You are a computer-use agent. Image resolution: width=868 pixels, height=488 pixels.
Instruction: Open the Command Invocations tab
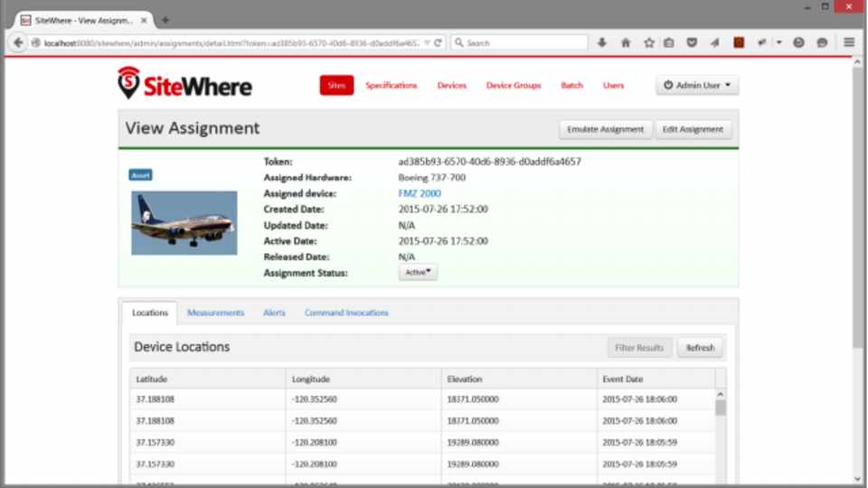coord(346,313)
